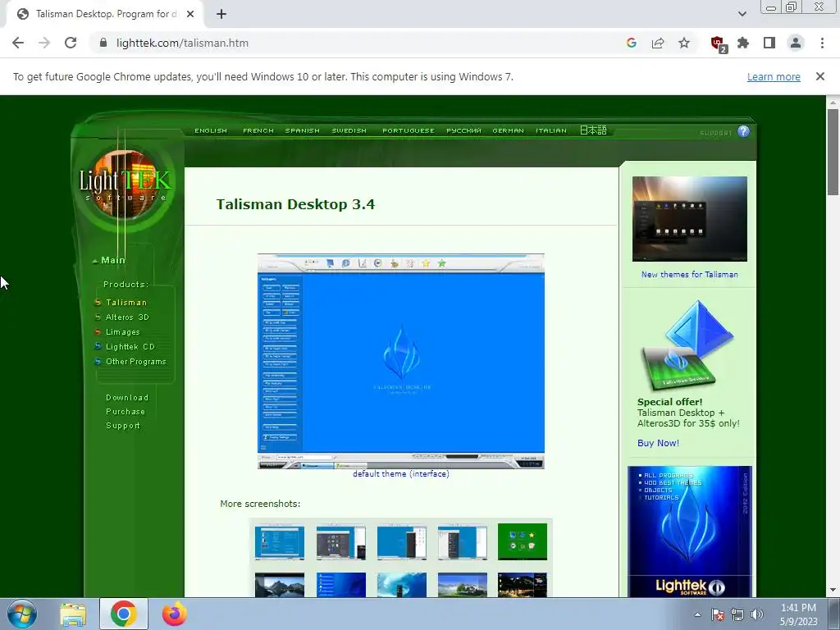Go back to the previous page
The width and height of the screenshot is (840, 630).
point(18,43)
